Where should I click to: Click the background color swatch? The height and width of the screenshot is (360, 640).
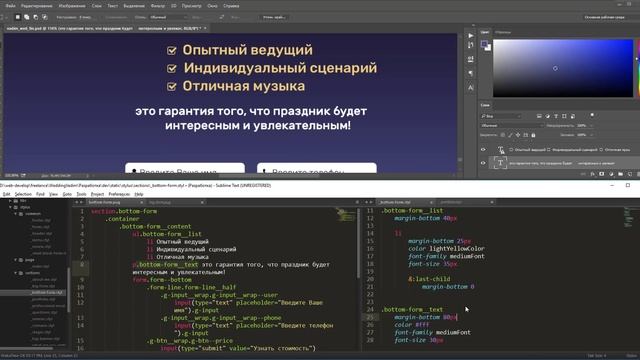(x=488, y=48)
